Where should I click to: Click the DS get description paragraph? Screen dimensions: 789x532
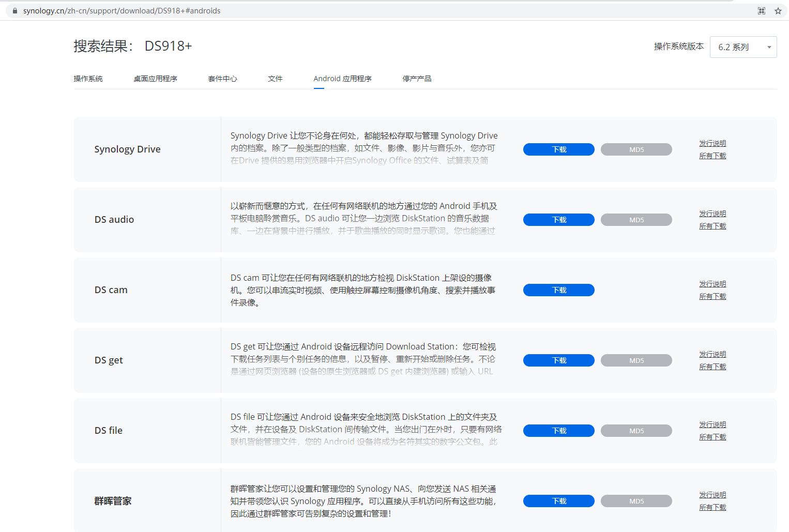click(x=363, y=359)
